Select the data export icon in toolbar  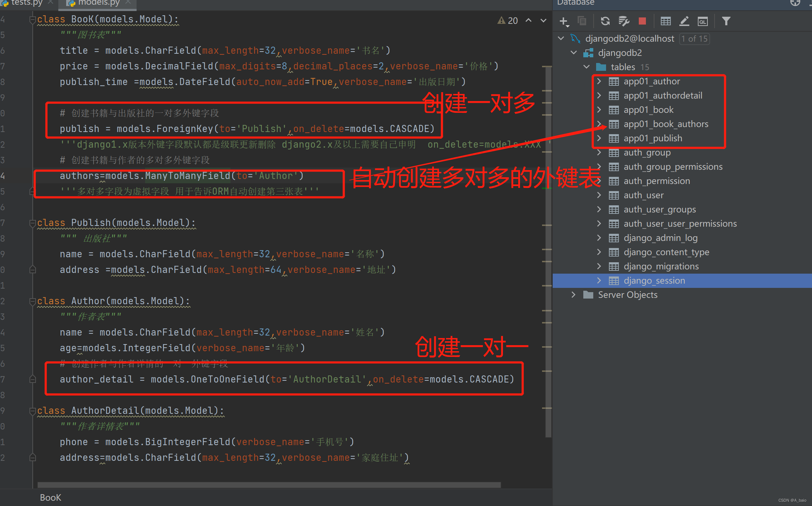coord(684,22)
